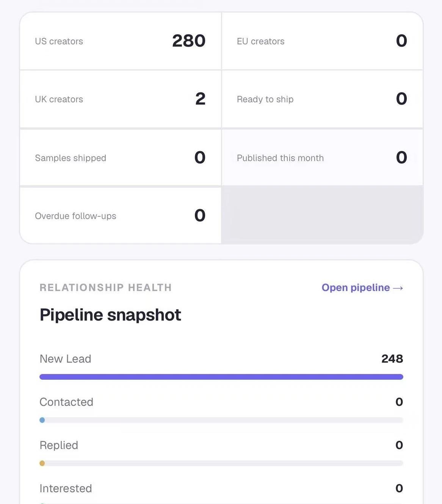Open the Overdue follow-ups card
This screenshot has height=504, width=442.
click(x=121, y=216)
